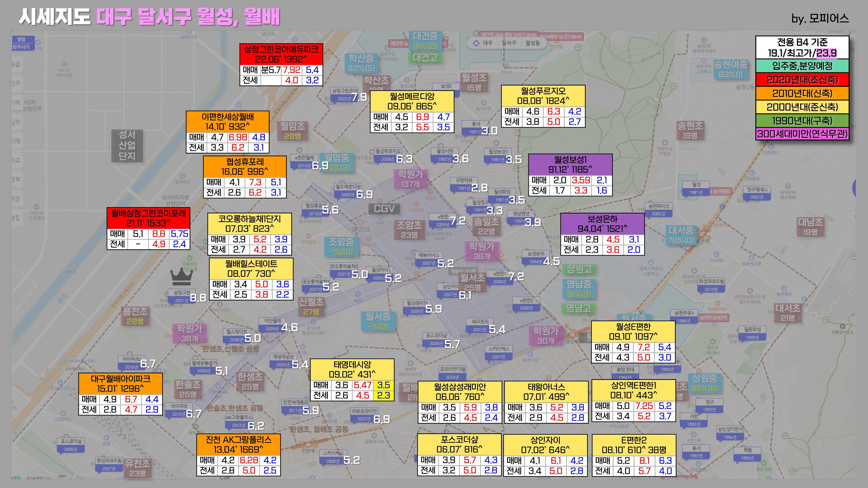
Task: Click the 월성보성1 price table header
Action: click(570, 164)
